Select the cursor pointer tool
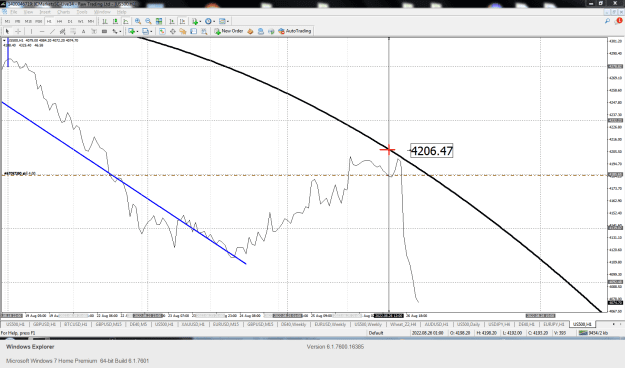Viewport: 625px width, 368px height. 7,31
